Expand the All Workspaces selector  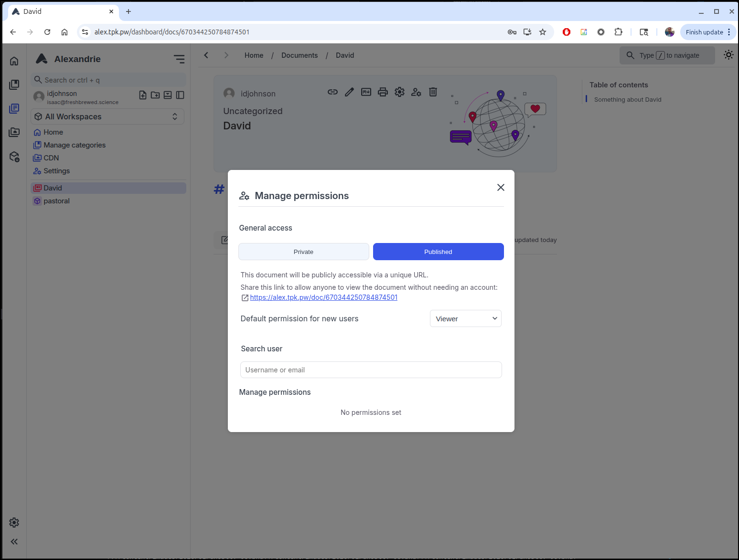point(107,116)
